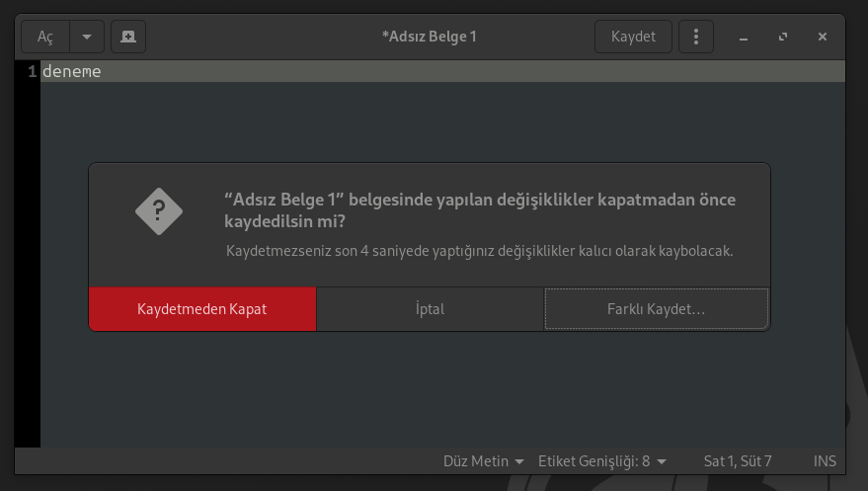The image size is (868, 491).
Task: Click İptal to cancel closing
Action: coord(431,309)
